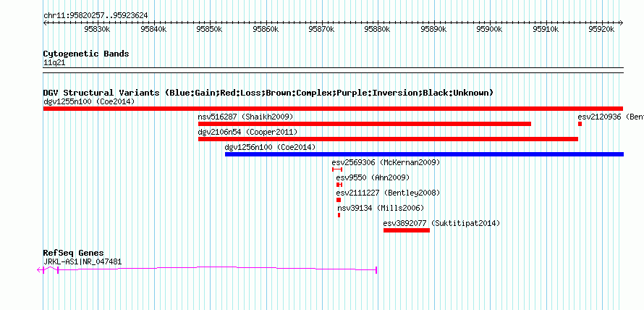
Task: Click the esv9550 small red glyph
Action: click(x=339, y=185)
